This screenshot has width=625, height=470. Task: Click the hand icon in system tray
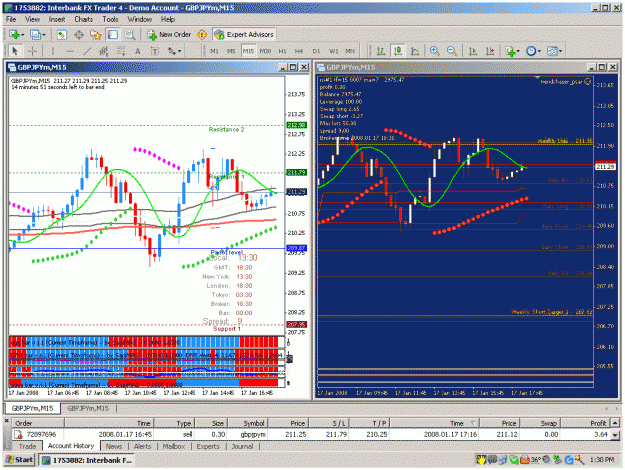click(x=481, y=460)
